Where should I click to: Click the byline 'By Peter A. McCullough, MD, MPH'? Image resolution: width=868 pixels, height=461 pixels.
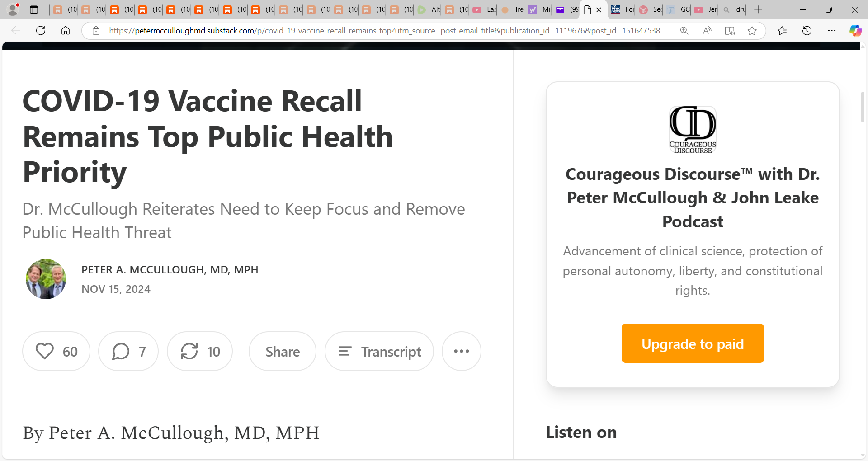pos(171,433)
